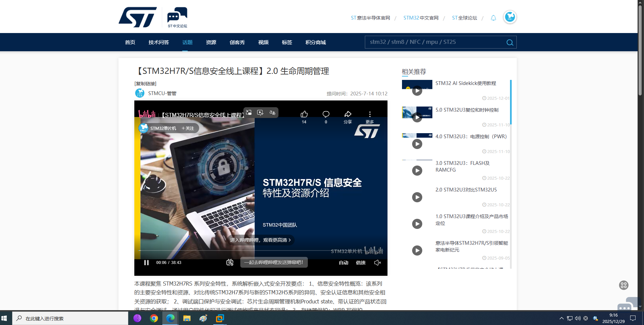644x325 pixels.
Task: Open the 标签 nav item
Action: [x=287, y=42]
